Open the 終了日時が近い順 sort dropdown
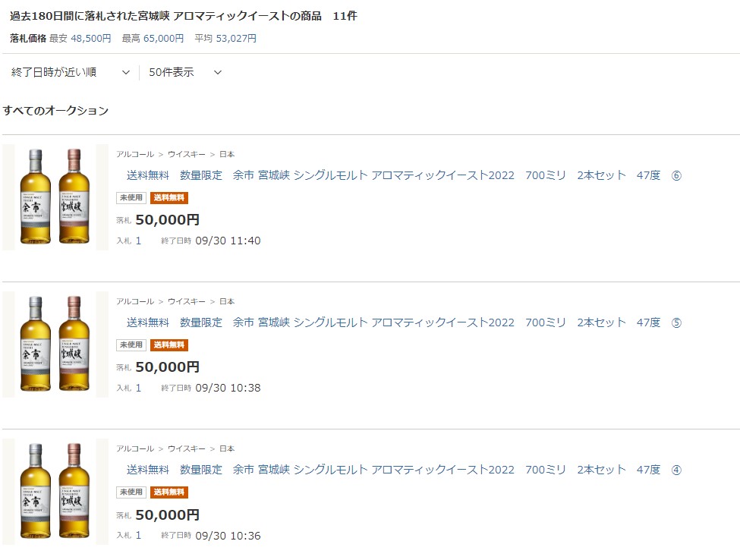The height and width of the screenshot is (560, 740). 71,72
